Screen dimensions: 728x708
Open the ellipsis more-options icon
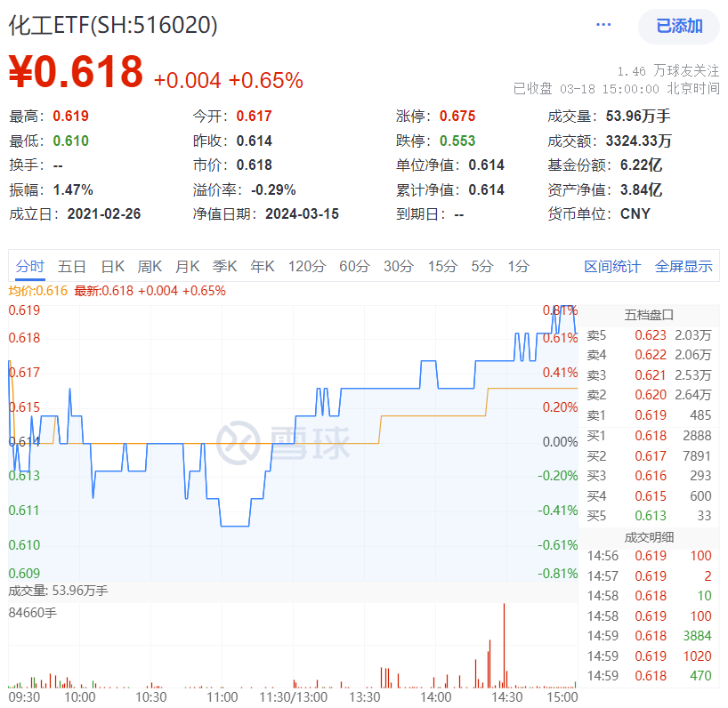(603, 26)
